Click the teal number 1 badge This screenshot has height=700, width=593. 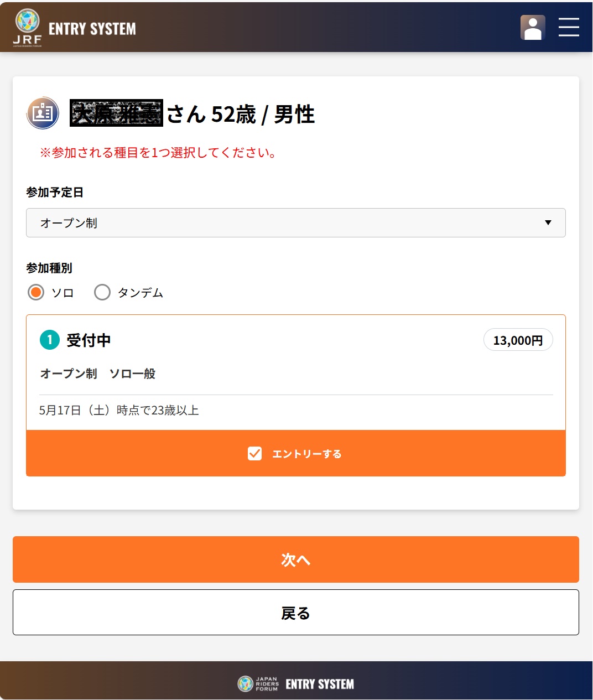(50, 340)
